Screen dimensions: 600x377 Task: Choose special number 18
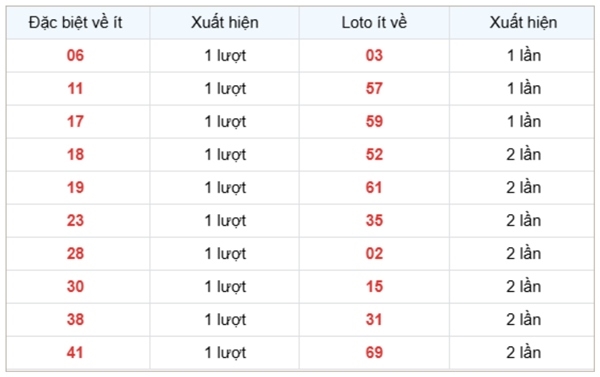tap(75, 155)
